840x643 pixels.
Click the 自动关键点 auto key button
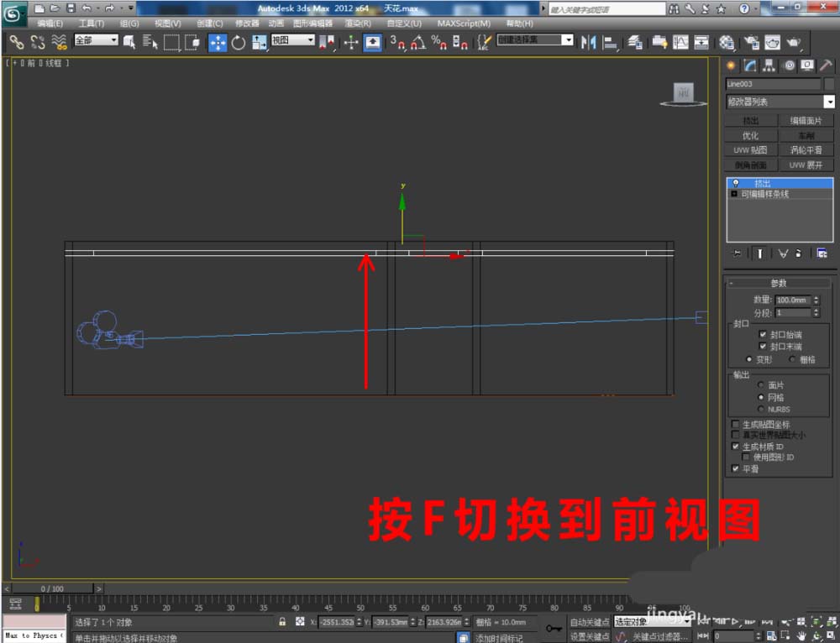pos(589,622)
